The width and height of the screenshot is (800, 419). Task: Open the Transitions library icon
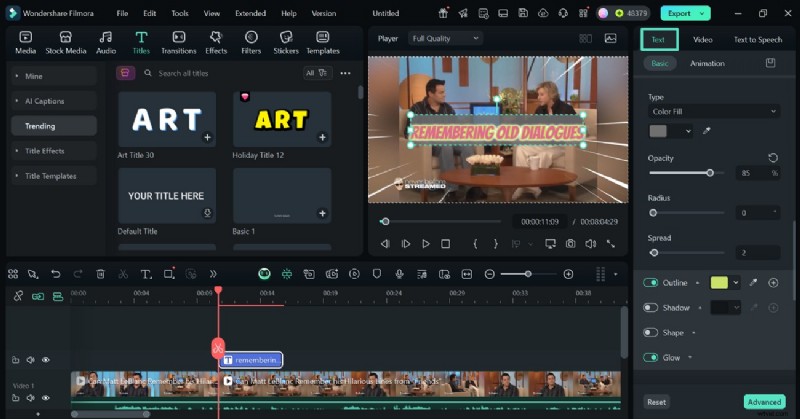pos(178,37)
